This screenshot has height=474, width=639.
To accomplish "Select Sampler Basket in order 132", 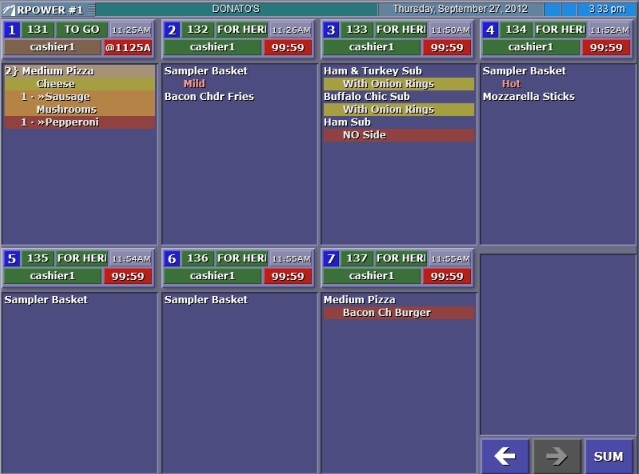I will coord(206,71).
